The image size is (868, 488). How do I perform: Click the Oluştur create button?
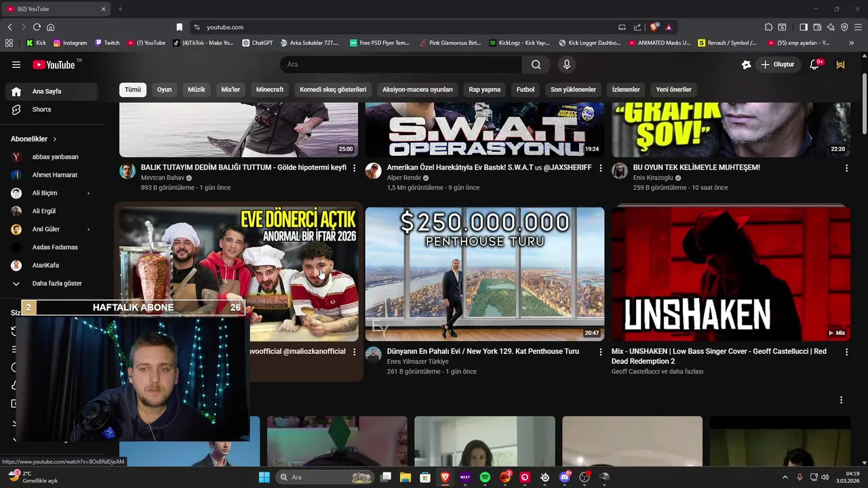pos(777,64)
